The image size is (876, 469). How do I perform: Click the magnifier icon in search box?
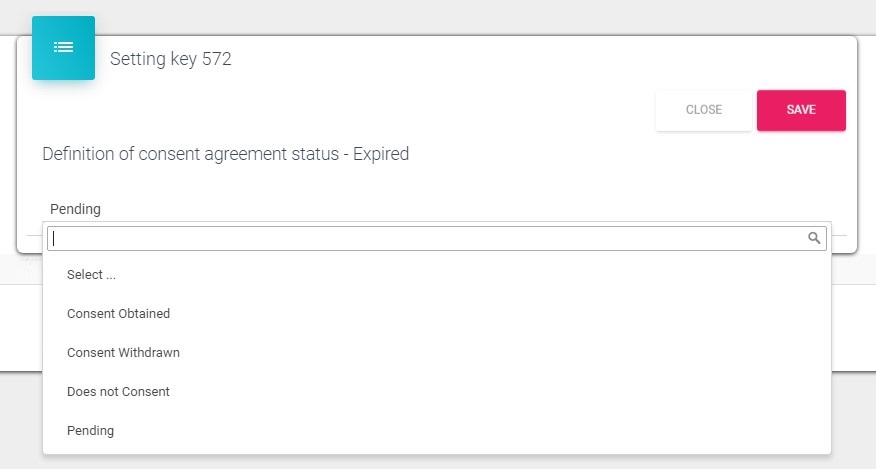point(814,238)
